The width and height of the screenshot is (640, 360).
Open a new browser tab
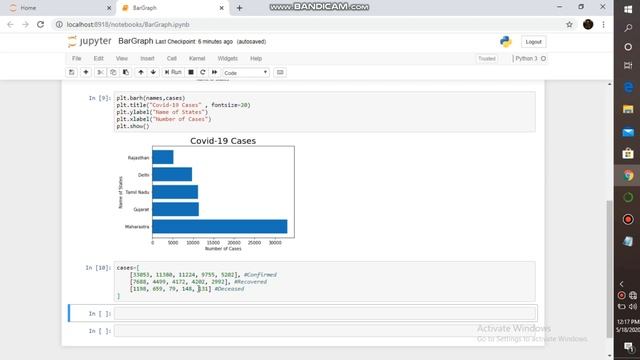coord(240,8)
